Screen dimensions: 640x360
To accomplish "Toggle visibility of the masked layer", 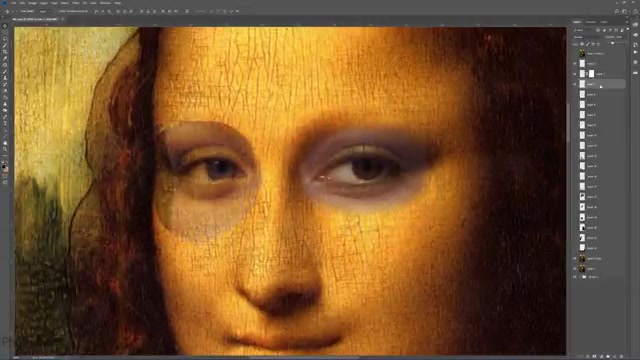I will coord(575,74).
